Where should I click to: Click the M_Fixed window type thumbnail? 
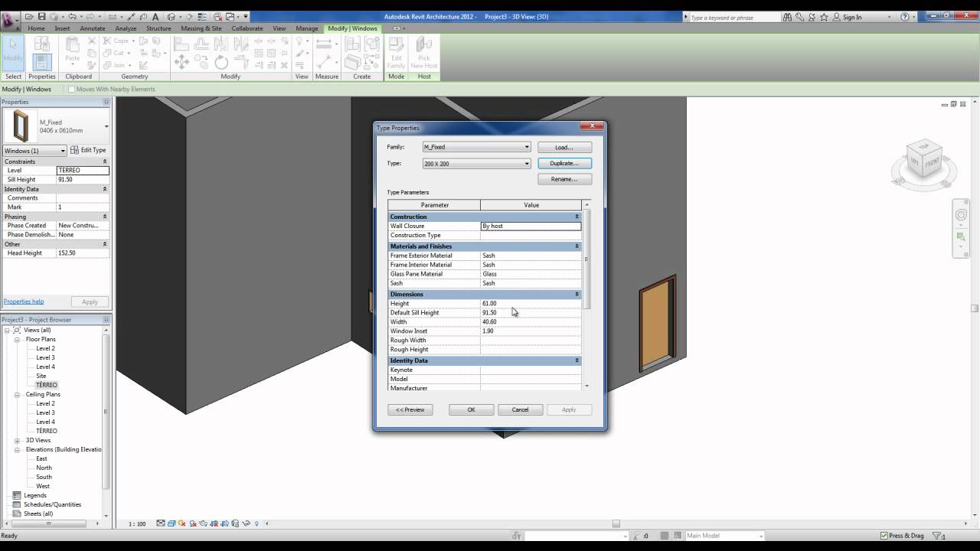(21, 126)
